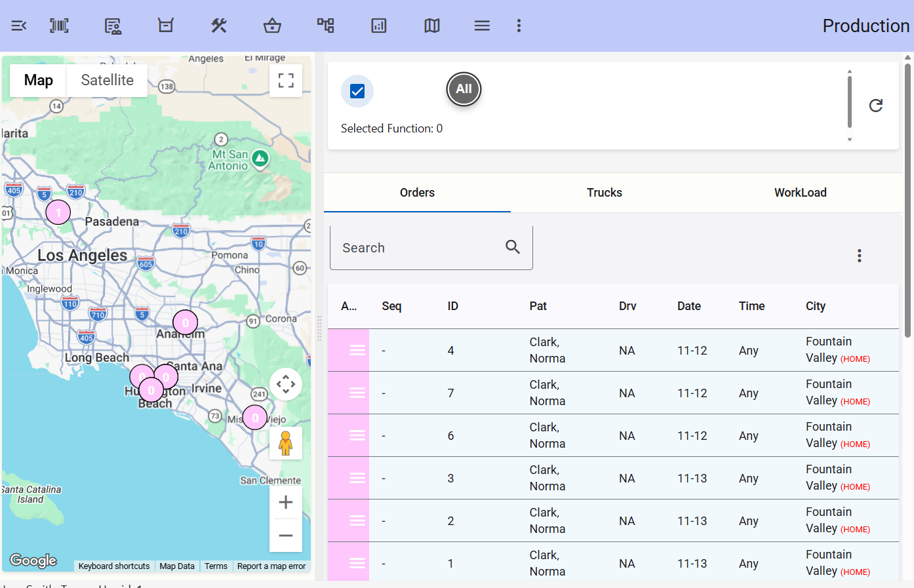Refresh the function selection panel
The height and width of the screenshot is (588, 914).
[x=875, y=105]
